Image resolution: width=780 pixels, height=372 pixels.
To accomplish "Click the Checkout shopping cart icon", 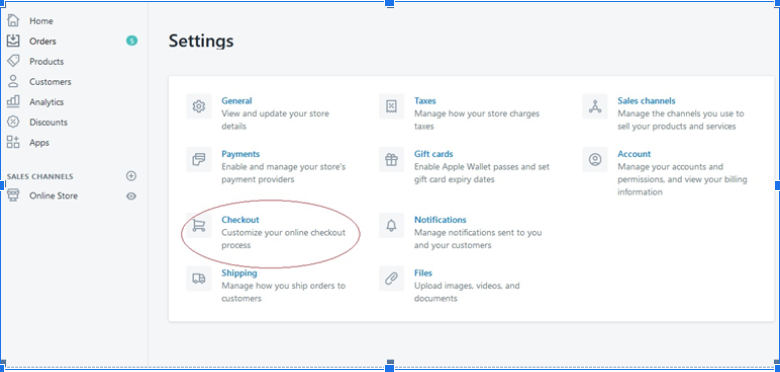I will pyautogui.click(x=198, y=225).
